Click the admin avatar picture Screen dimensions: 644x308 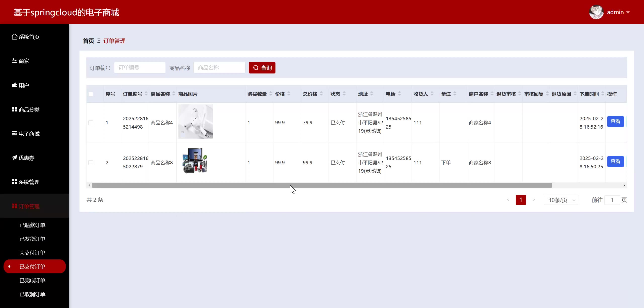pyautogui.click(x=596, y=12)
